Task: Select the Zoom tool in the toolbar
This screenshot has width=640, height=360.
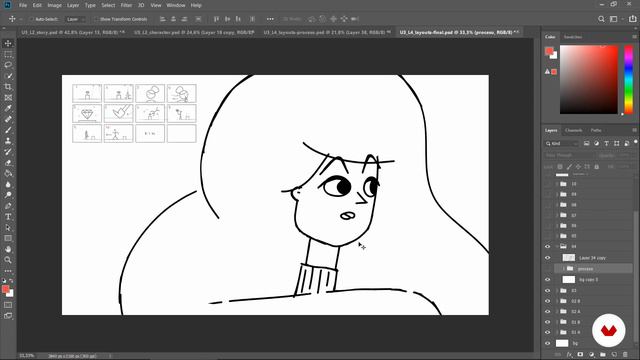Action: coord(8,260)
